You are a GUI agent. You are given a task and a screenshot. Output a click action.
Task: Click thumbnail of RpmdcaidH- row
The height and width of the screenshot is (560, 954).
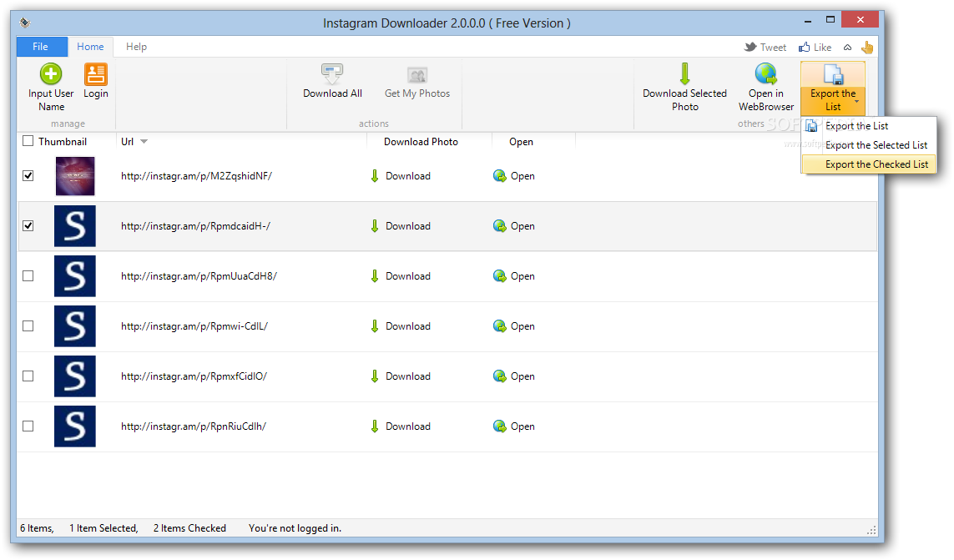[75, 226]
